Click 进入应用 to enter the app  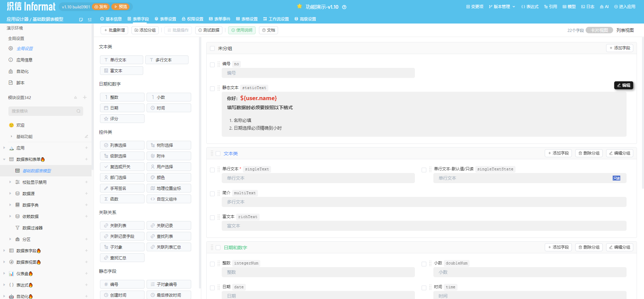tap(625, 7)
